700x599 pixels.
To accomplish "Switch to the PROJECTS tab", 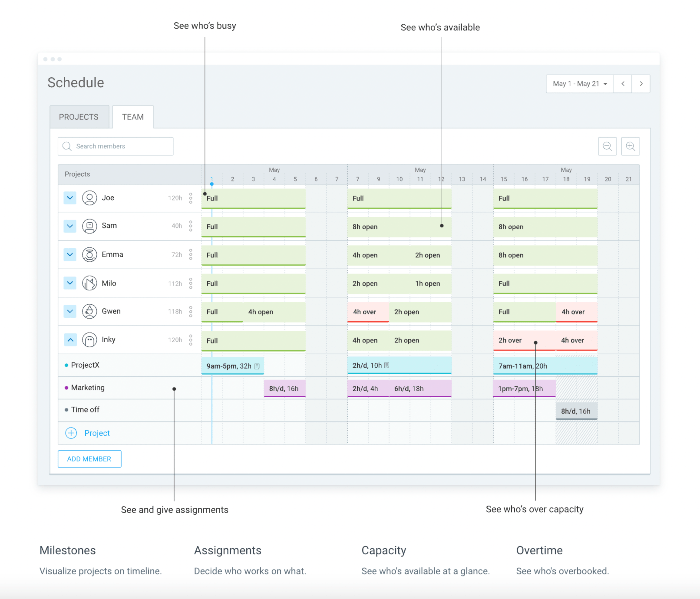I will point(79,117).
